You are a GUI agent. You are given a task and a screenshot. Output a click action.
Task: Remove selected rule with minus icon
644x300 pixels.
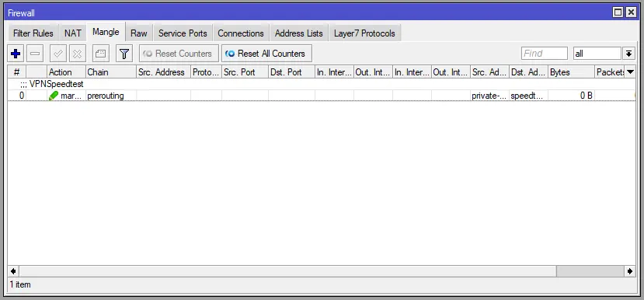coord(35,54)
